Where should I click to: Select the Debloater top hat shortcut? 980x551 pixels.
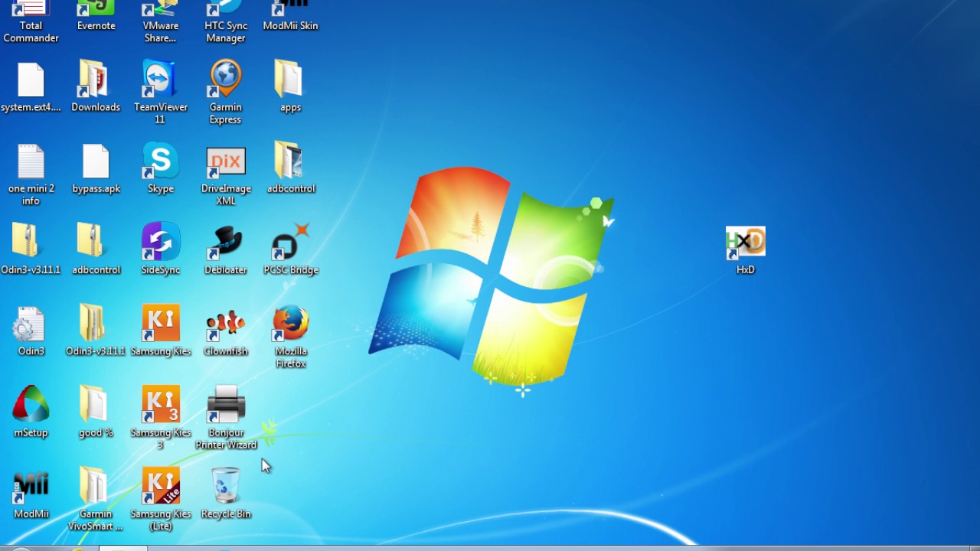tap(226, 249)
